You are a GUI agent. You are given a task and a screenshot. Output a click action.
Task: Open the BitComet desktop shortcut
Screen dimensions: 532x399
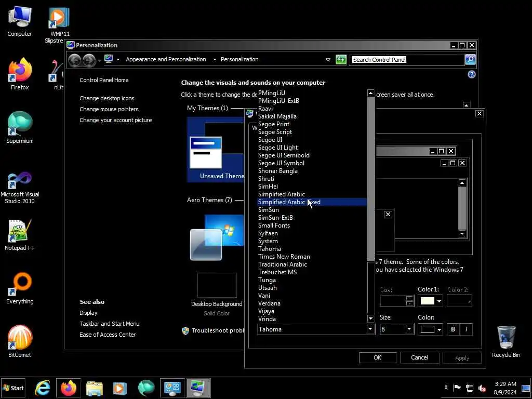click(20, 342)
